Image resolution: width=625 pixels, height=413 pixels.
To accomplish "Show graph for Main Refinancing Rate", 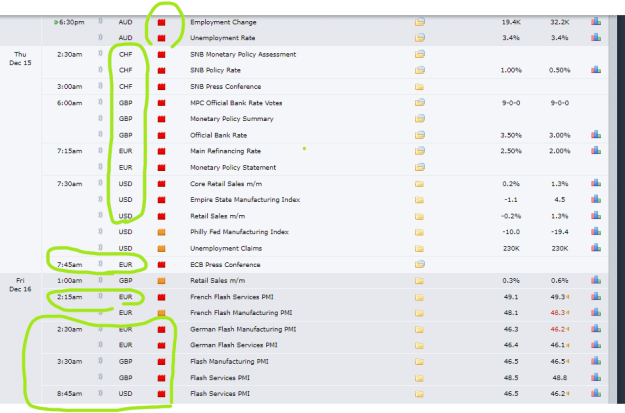I will 596,151.
